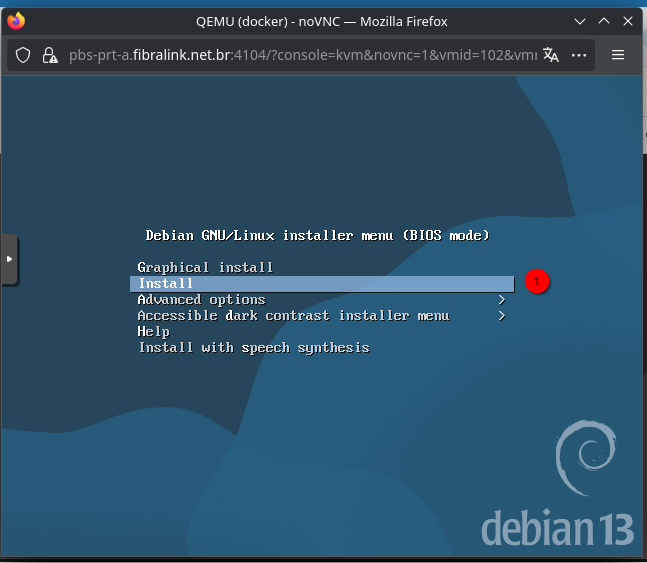Expand the Advanced options arrow
This screenshot has height=563, width=647.
[x=502, y=300]
